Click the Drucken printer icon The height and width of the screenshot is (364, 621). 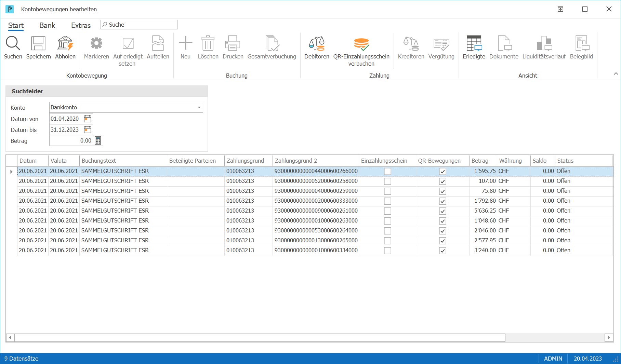tap(233, 43)
